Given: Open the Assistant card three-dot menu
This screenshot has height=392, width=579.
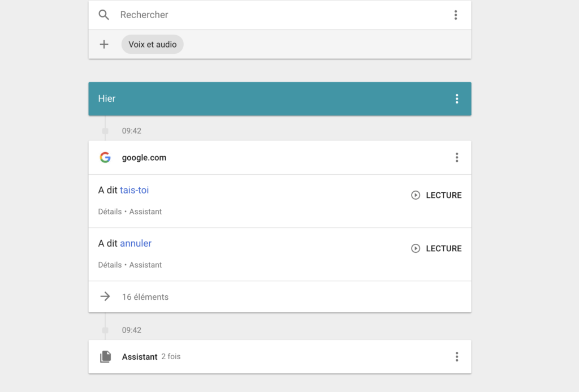Looking at the screenshot, I should tap(457, 356).
